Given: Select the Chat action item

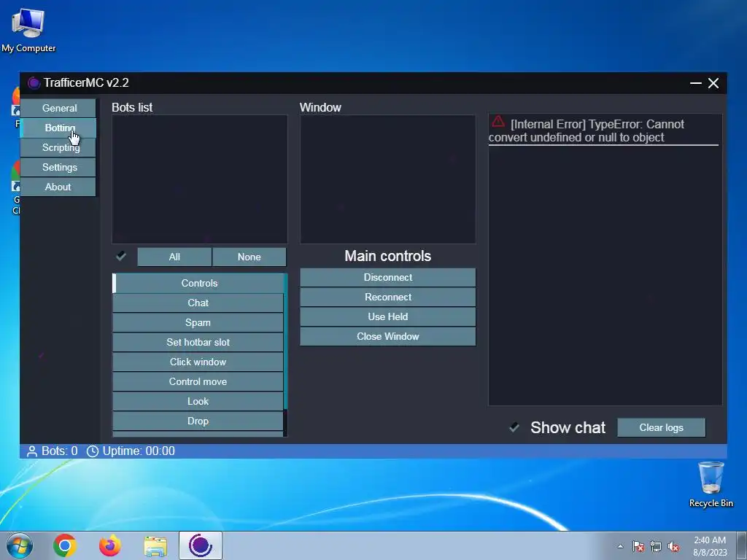Looking at the screenshot, I should point(198,303).
